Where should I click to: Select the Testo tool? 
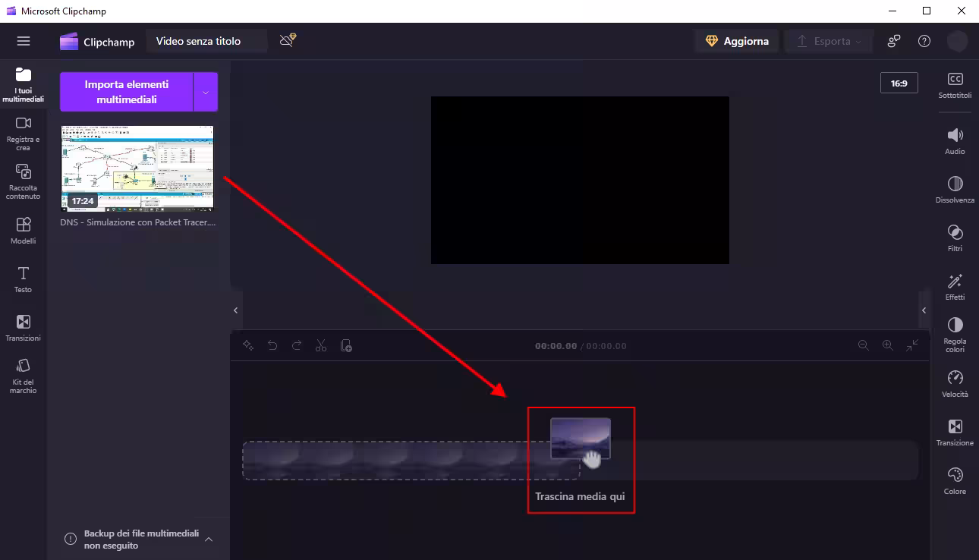coord(24,279)
